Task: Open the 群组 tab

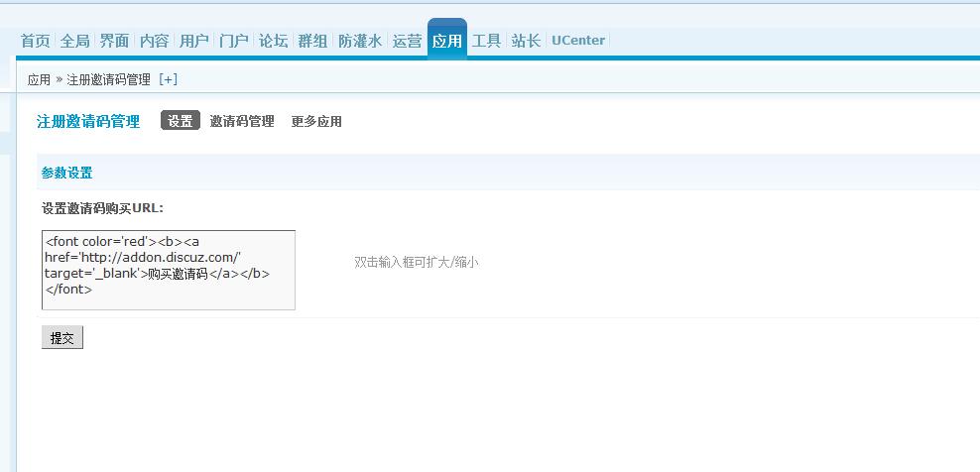Action: (312, 41)
